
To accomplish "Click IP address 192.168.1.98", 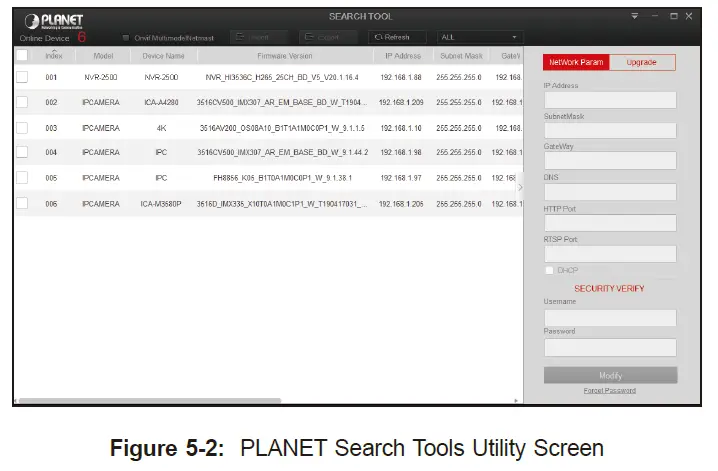I will click(x=401, y=152).
